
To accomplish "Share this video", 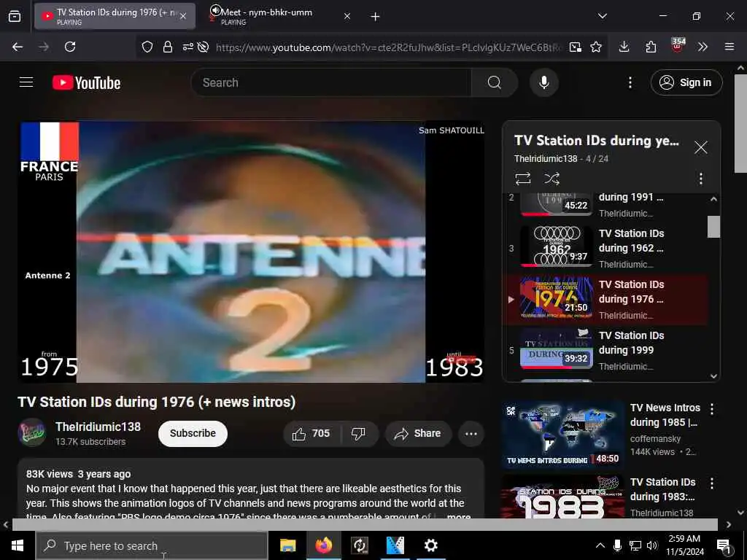I will point(418,433).
